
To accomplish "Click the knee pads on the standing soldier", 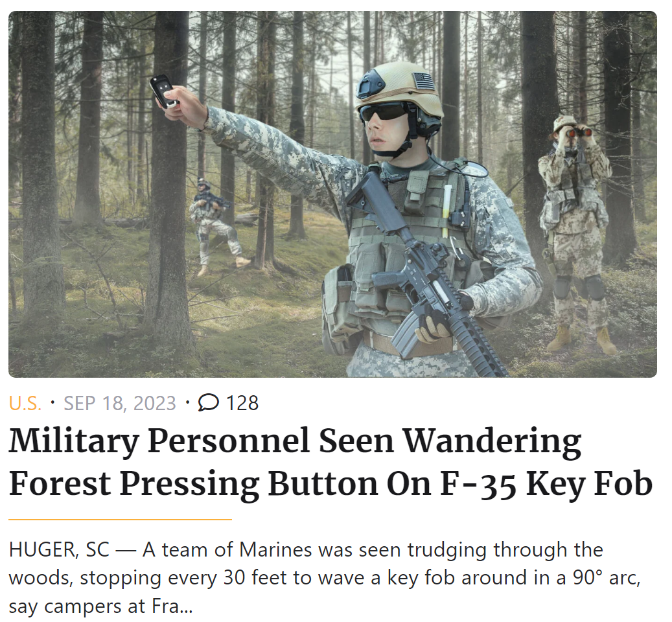I will [579, 286].
